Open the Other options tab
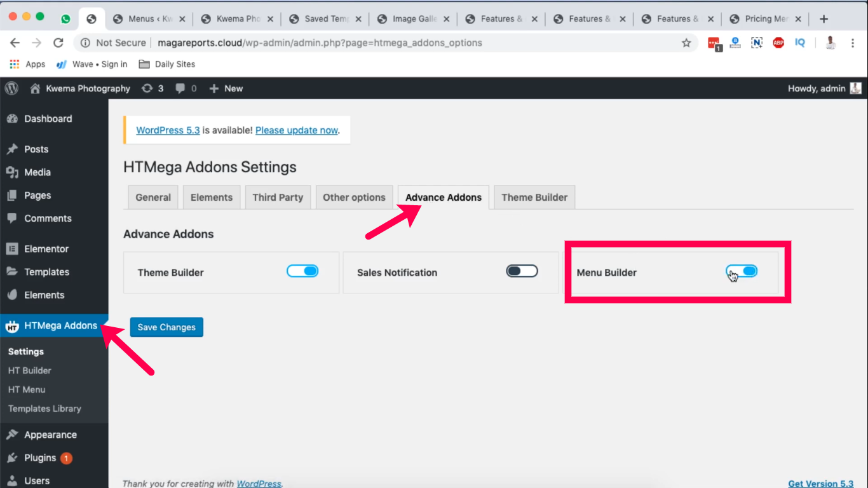Viewport: 868px width, 488px height. pos(354,197)
